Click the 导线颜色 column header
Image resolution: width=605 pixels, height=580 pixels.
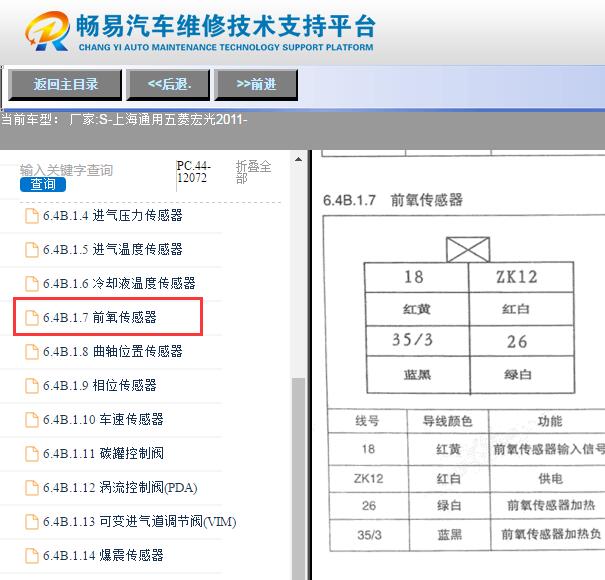coord(448,421)
